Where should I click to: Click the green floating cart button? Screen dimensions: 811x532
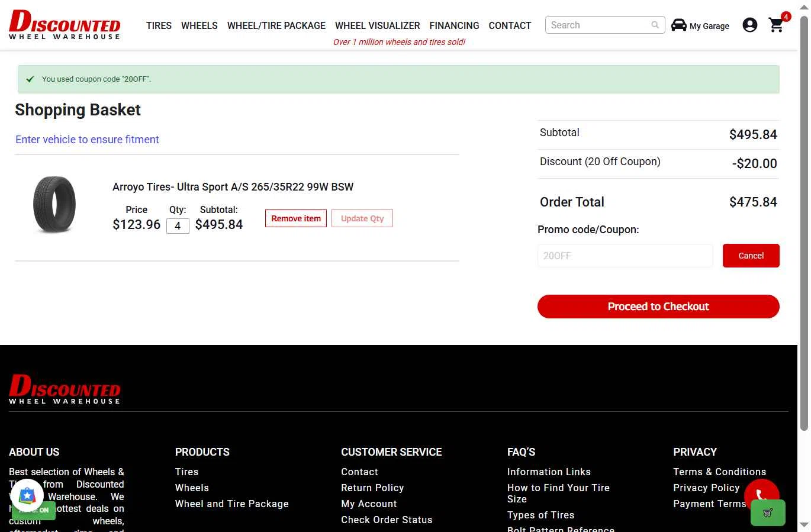coord(768,513)
